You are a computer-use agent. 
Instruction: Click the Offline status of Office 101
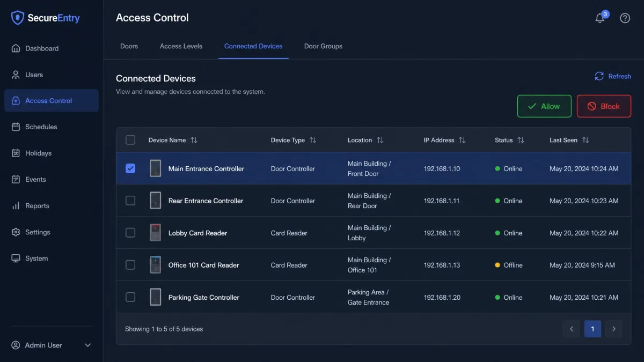click(509, 265)
